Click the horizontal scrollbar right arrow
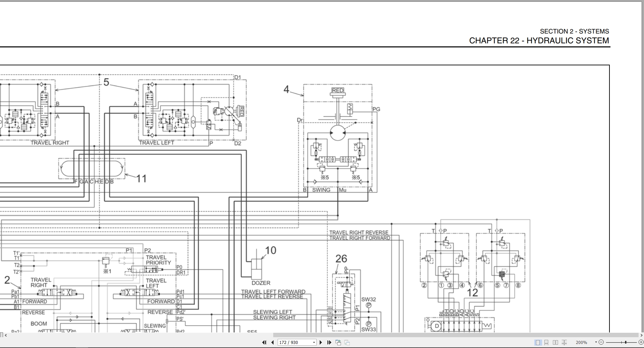 point(642,335)
